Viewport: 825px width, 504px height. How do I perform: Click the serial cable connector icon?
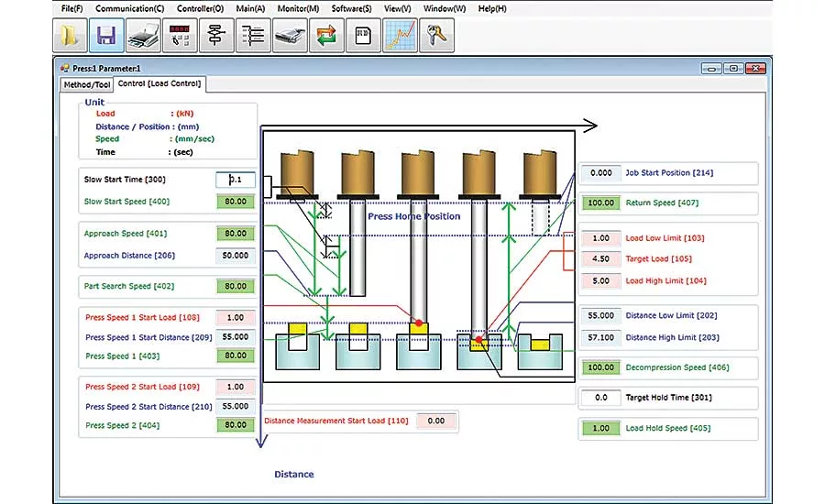290,35
